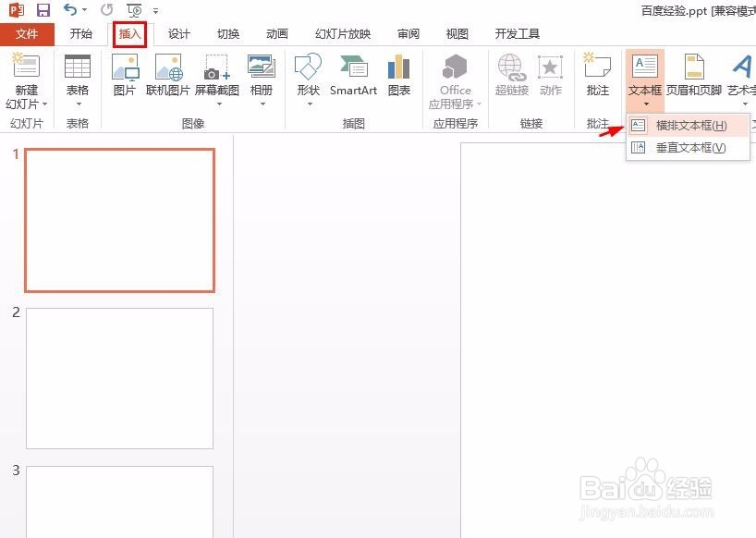Expand the Undo history dropdown arrow

point(85,10)
